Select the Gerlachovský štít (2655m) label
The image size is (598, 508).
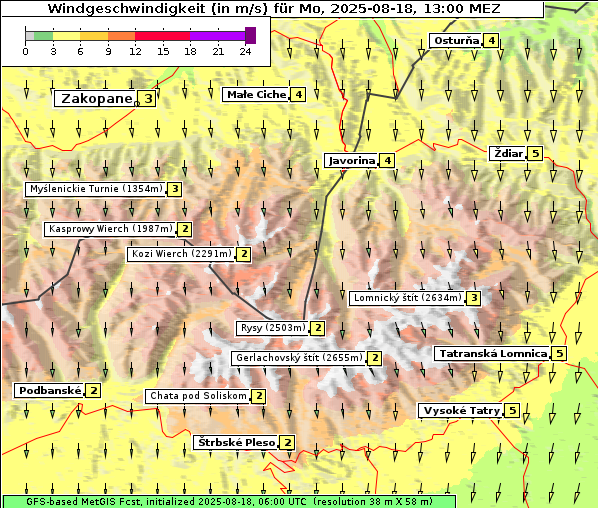pyautogui.click(x=298, y=358)
